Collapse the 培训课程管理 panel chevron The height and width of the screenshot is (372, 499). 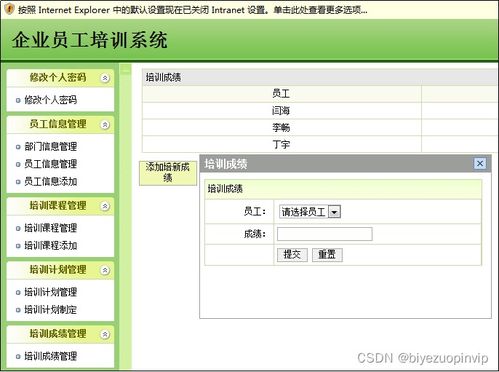coord(105,206)
